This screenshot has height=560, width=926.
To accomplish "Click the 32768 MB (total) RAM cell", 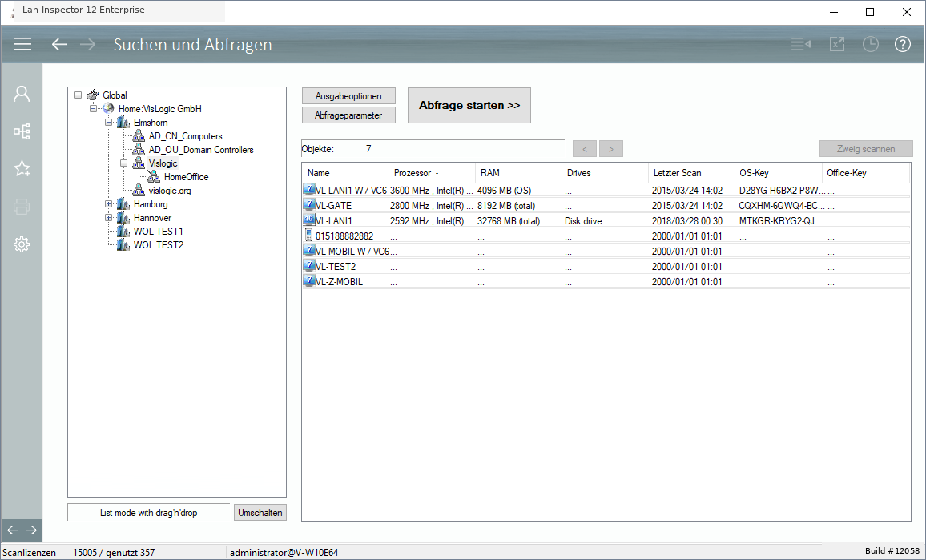I will coord(509,220).
